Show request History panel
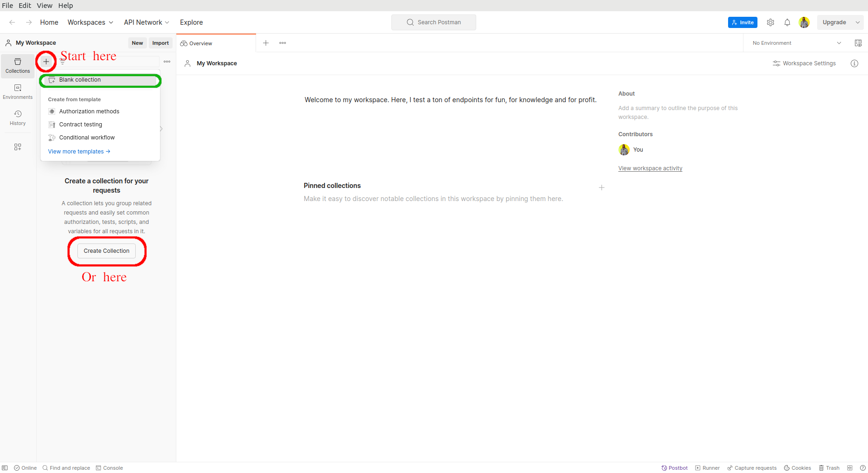Screen dimensions: 868x473 [18, 118]
